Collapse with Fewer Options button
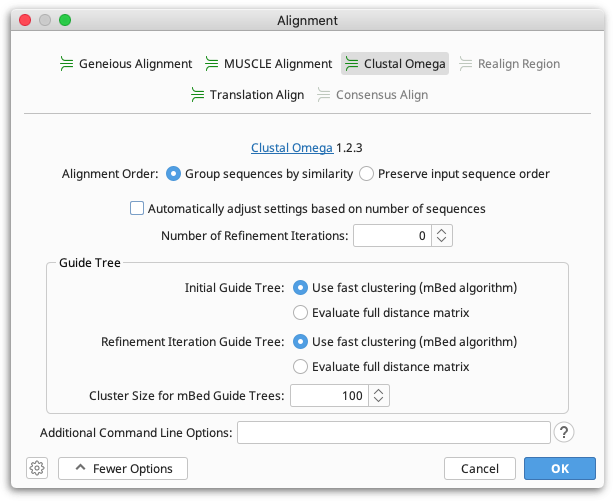Screen dimensions: 615x501 123,468
